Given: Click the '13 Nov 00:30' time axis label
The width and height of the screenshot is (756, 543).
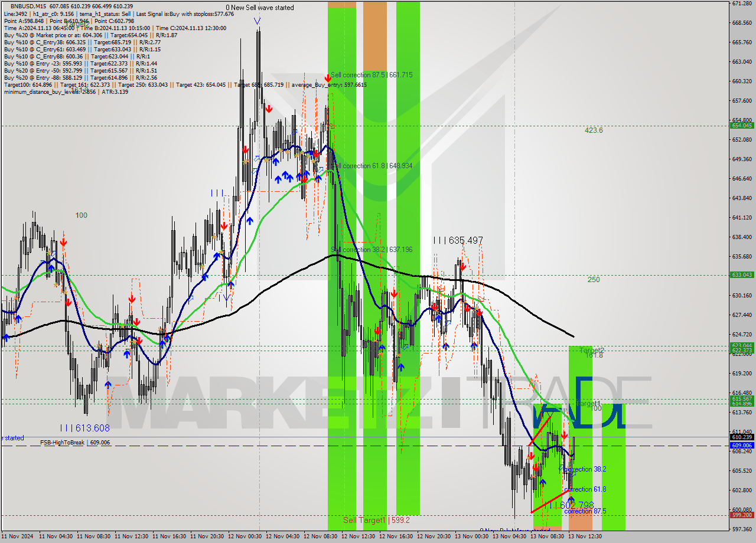Looking at the screenshot, I should tap(471, 537).
